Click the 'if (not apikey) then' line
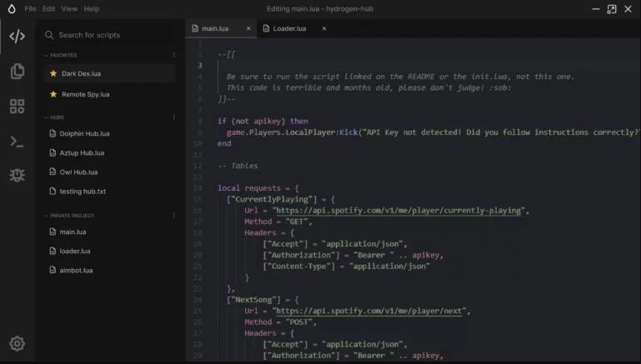 tap(263, 122)
